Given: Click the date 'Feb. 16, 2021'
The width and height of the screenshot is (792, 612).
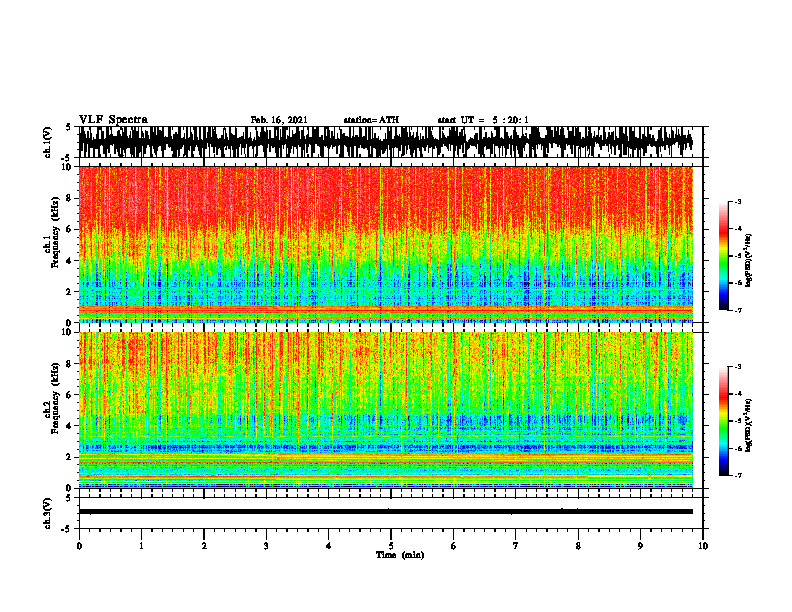Looking at the screenshot, I should [x=279, y=120].
